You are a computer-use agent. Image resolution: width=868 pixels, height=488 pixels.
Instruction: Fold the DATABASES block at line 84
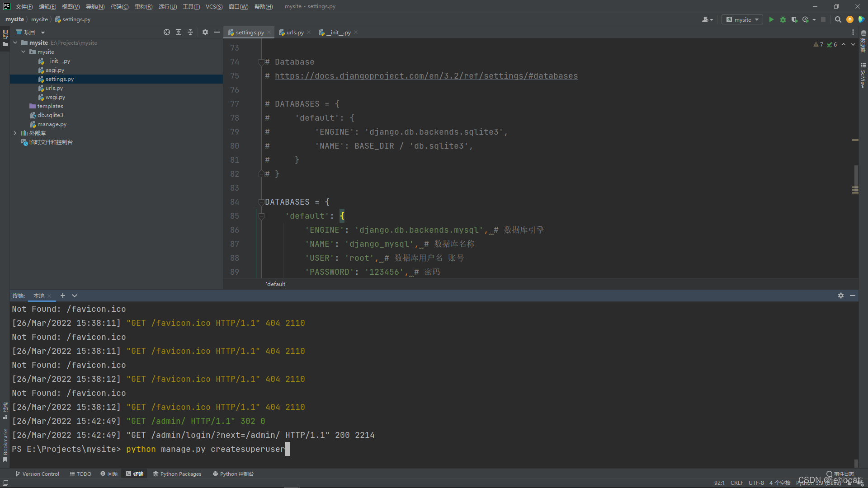click(261, 202)
